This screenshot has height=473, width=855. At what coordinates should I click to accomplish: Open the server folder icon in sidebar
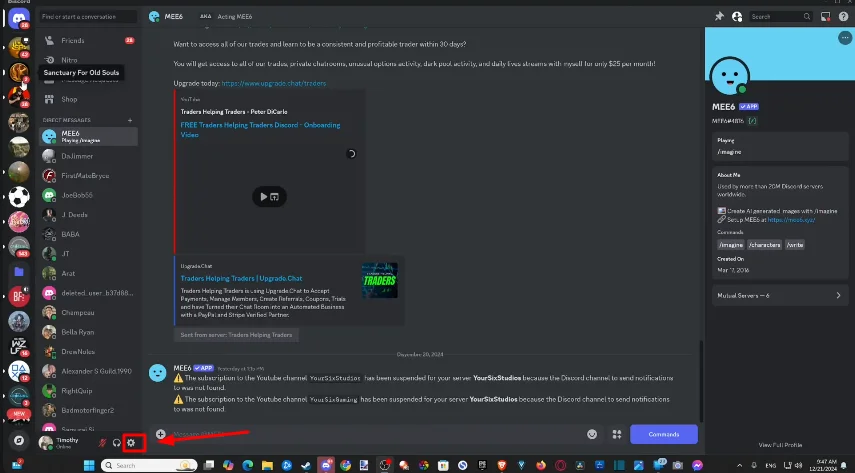[x=19, y=271]
